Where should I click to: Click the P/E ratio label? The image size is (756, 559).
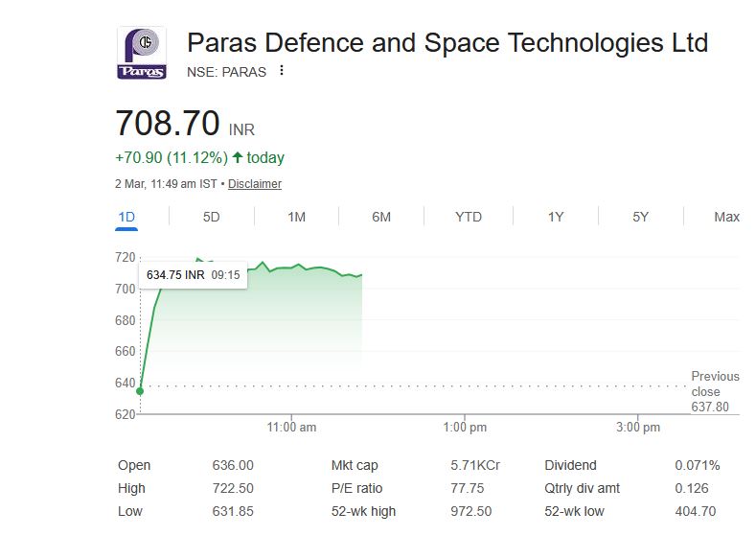[357, 488]
